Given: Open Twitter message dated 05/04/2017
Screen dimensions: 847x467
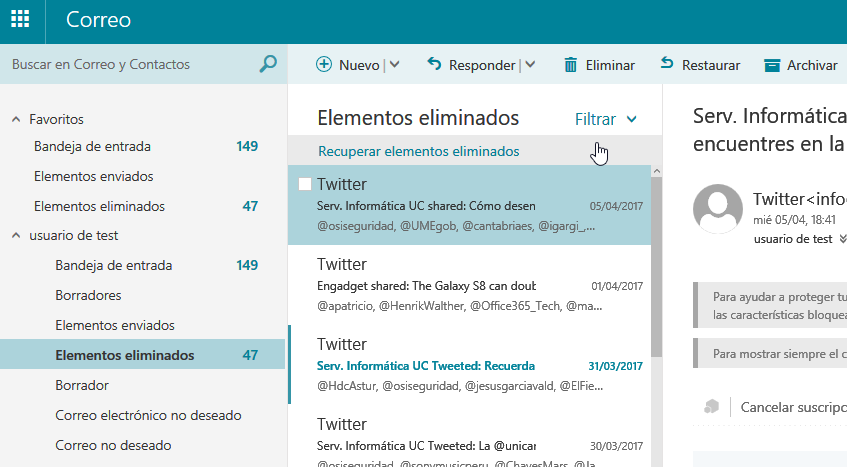Looking at the screenshot, I should 469,205.
